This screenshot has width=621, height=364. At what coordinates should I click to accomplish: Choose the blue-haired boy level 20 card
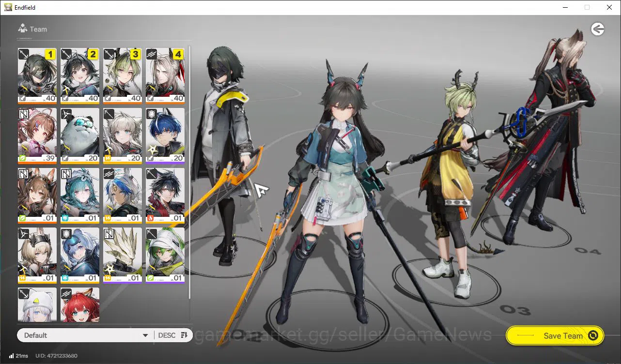[x=165, y=136]
